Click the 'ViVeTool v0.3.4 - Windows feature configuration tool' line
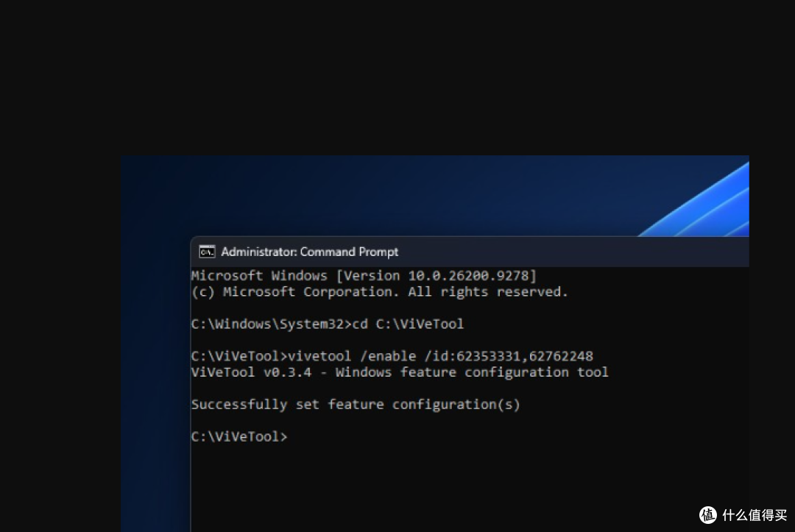The image size is (795, 532). click(400, 372)
